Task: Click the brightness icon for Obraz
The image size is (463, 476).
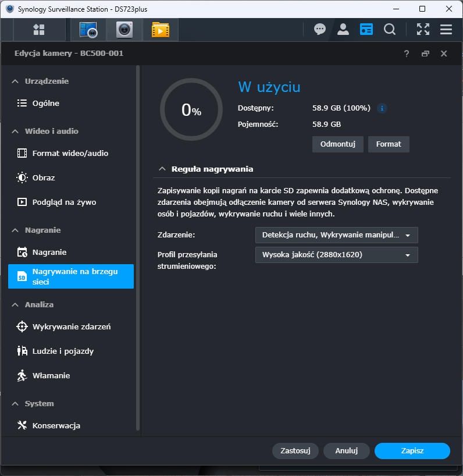Action: (22, 177)
